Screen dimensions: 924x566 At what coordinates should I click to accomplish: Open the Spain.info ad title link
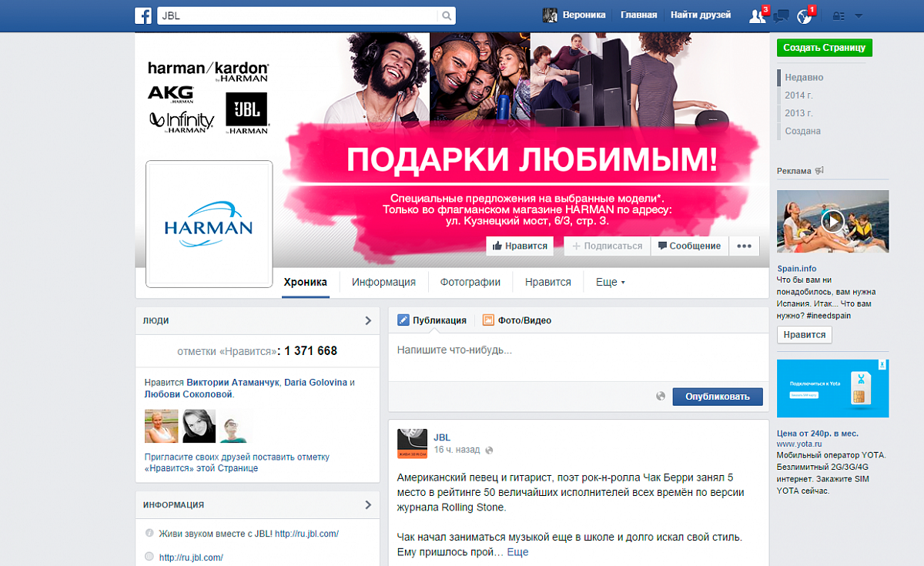point(796,269)
